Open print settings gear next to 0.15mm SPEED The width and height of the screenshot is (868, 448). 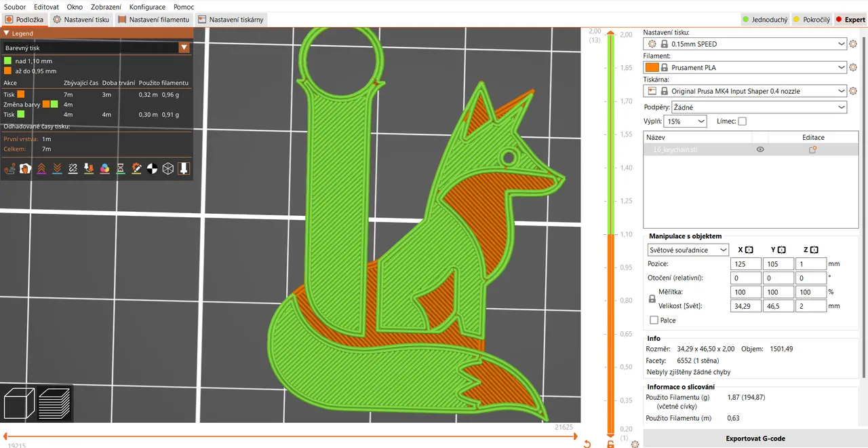(853, 43)
